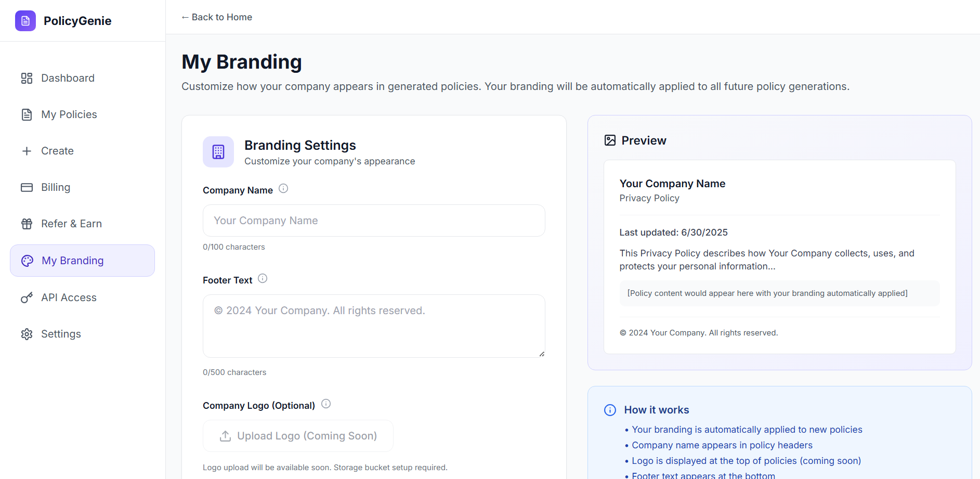Focus the Company Name input field
The image size is (980, 479).
(374, 221)
